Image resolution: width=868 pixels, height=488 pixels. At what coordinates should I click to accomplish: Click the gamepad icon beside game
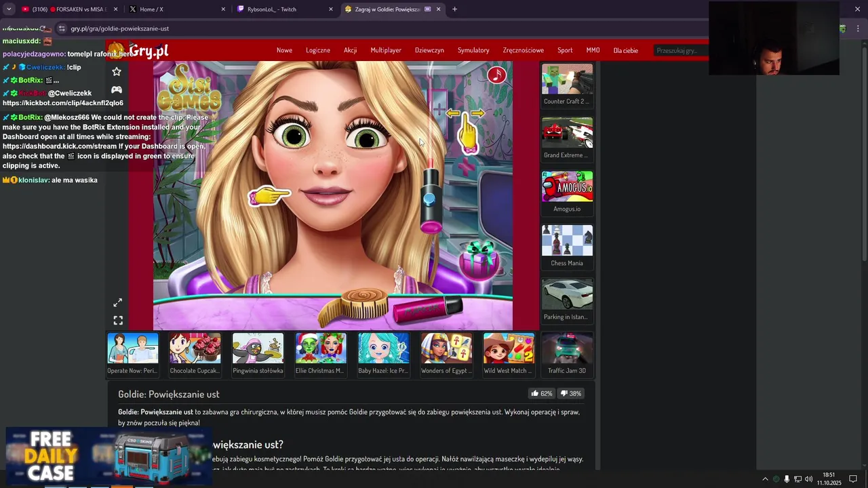tap(117, 89)
